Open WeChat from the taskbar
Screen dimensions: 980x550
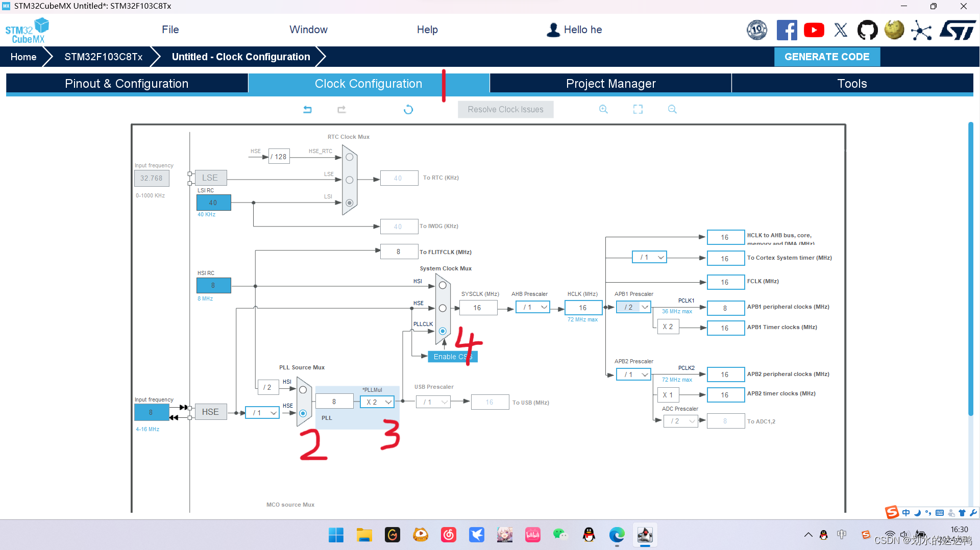click(560, 535)
